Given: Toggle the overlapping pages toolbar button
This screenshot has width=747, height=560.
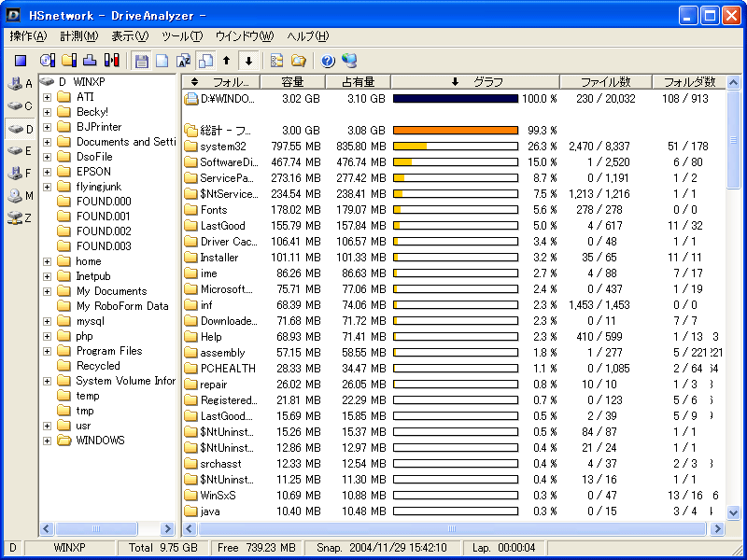Looking at the screenshot, I should (205, 61).
